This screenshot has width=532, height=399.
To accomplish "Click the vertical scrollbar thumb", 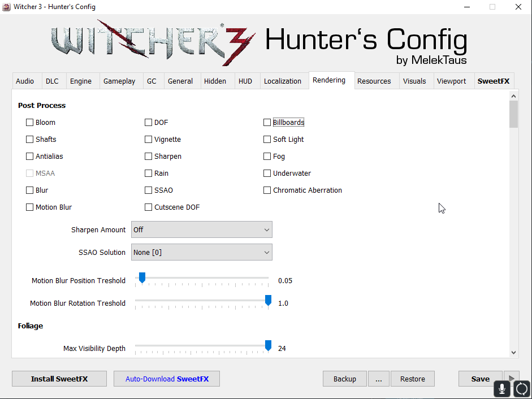I will [513, 114].
